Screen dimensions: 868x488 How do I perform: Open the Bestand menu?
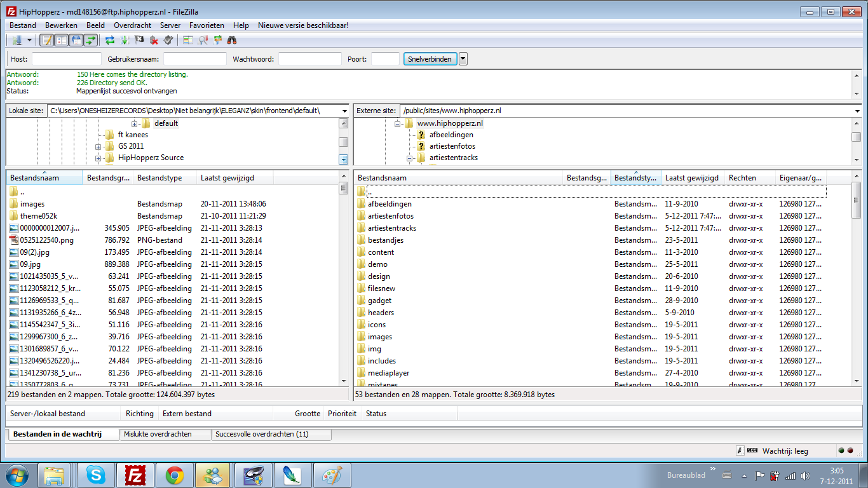(23, 25)
